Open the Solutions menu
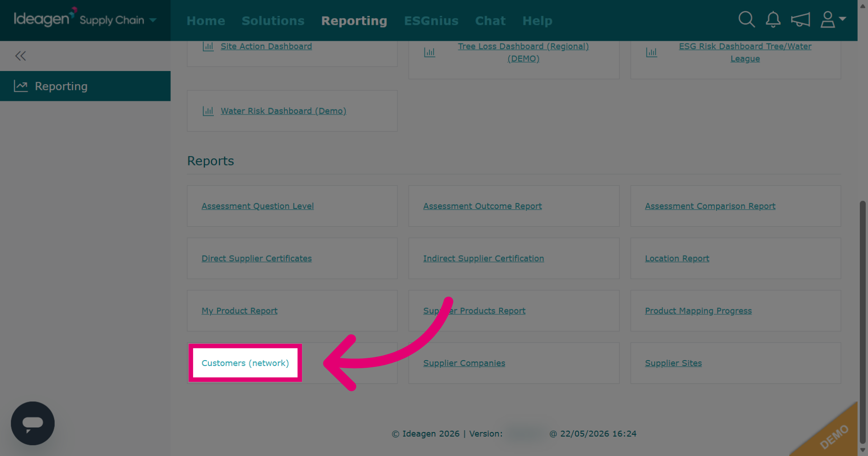 [x=273, y=21]
